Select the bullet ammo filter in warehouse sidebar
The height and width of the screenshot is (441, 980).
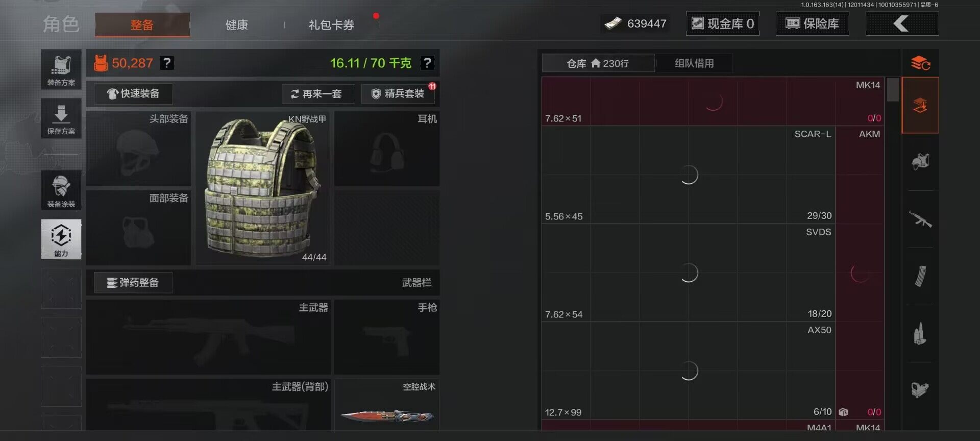(x=920, y=334)
